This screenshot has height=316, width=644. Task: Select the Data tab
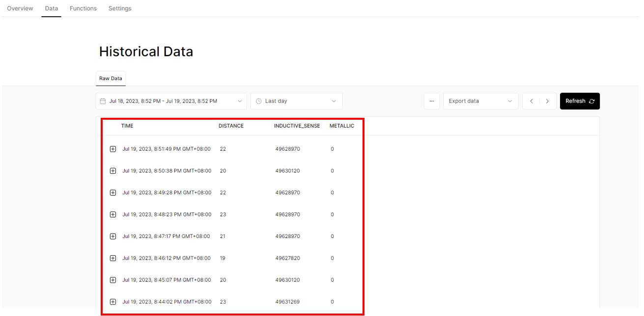coord(51,8)
